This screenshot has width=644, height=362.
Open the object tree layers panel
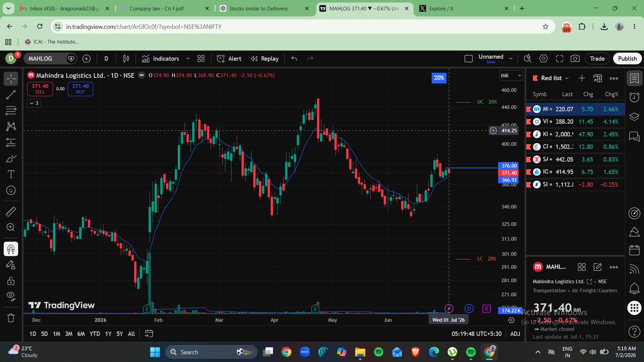(x=634, y=116)
